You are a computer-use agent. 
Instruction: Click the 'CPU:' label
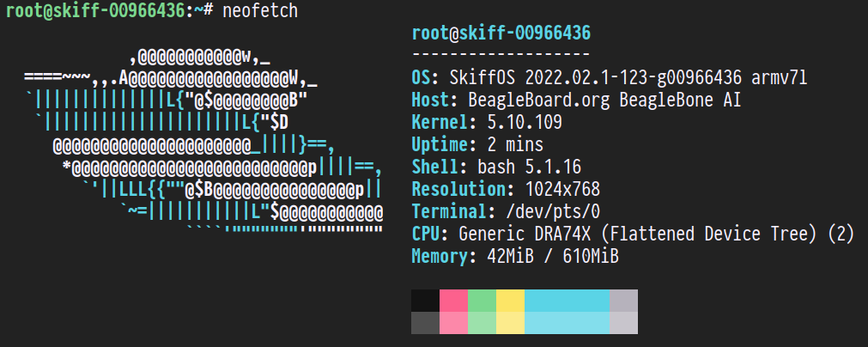pyautogui.click(x=431, y=234)
